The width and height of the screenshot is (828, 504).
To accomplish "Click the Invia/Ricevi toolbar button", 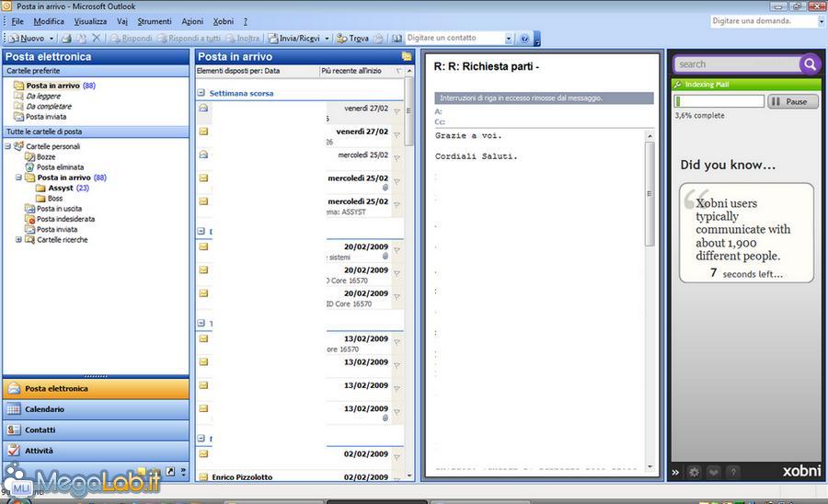I will click(294, 39).
